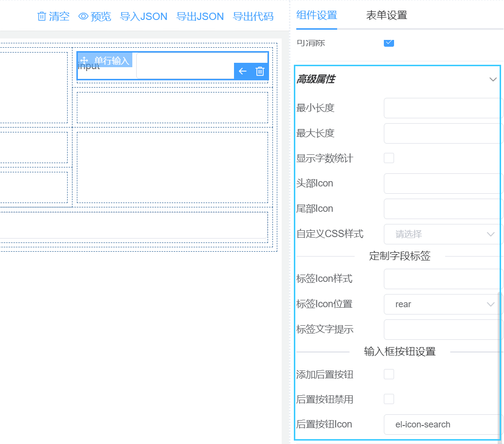
Task: Delete selected input with trash icon
Action: (260, 71)
